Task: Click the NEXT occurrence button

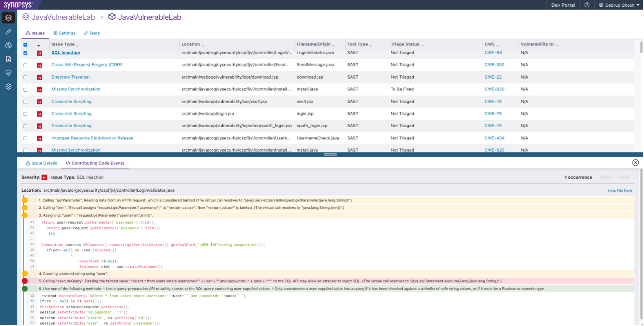Action: tap(625, 177)
